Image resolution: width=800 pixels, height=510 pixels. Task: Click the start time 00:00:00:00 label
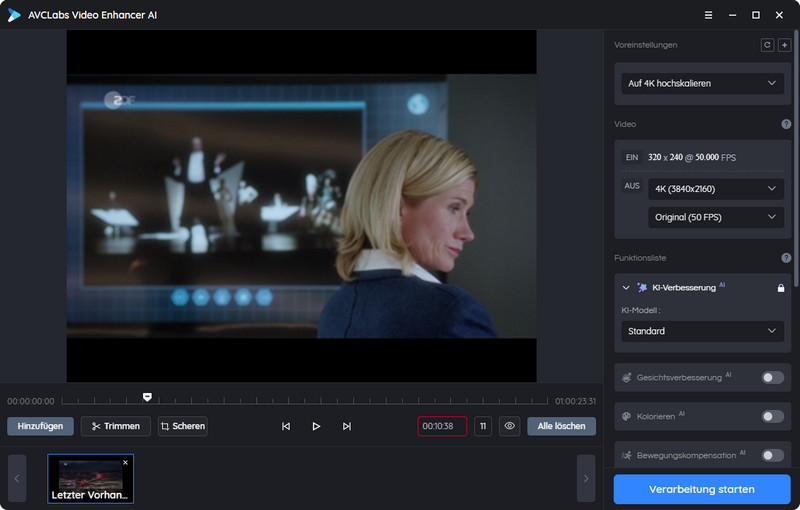(31, 401)
